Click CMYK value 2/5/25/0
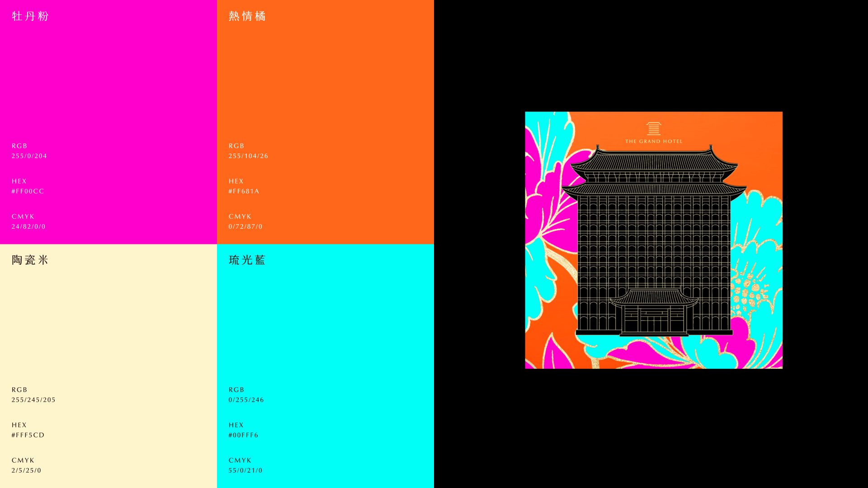The image size is (868, 488). coord(26,470)
